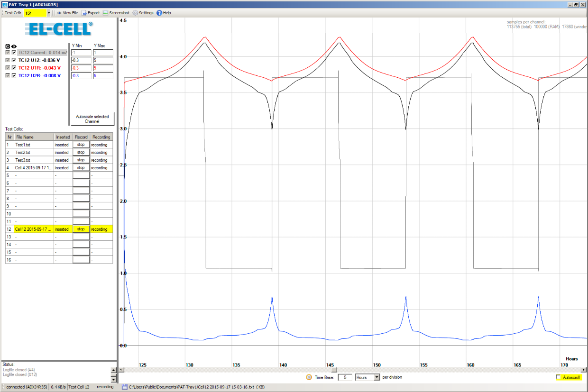
Task: Click the eye icon above channel checkboxes
Action: coord(14,46)
